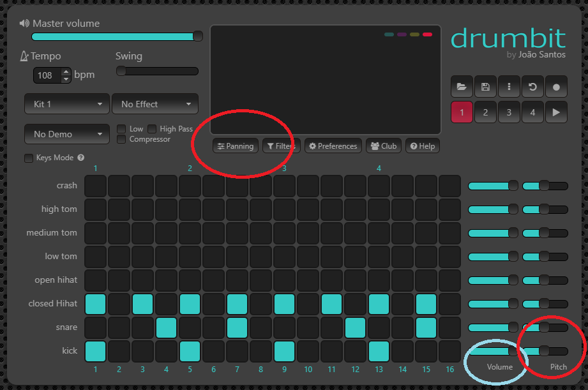The width and height of the screenshot is (588, 390).
Task: Click the open folder icon
Action: click(462, 87)
